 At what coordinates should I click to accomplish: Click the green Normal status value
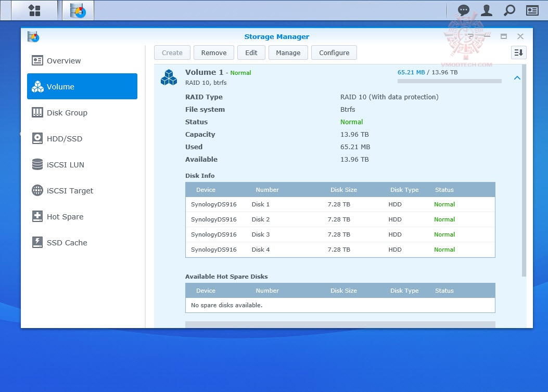(352, 122)
